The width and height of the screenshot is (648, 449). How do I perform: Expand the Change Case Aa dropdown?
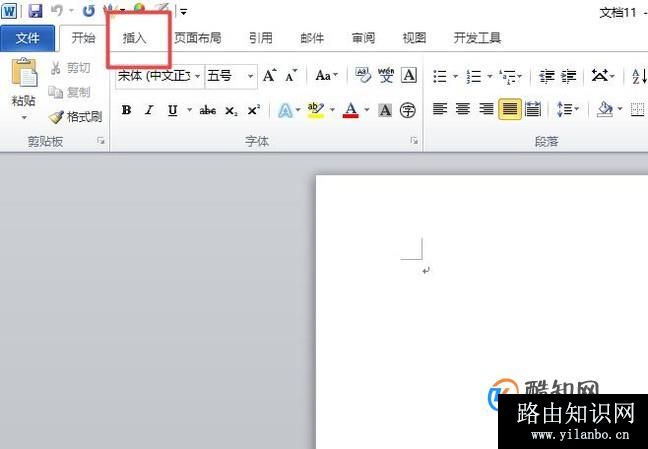point(326,76)
